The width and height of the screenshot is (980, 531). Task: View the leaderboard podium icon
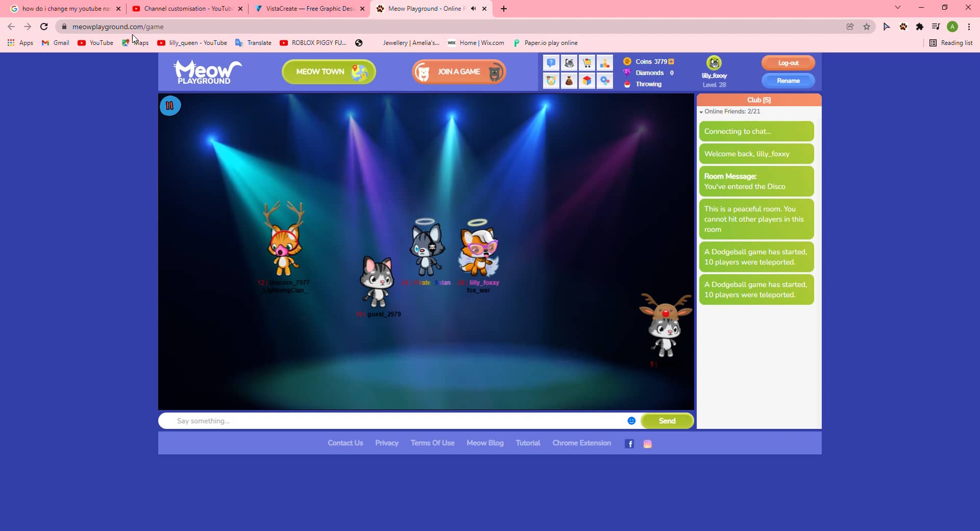605,62
